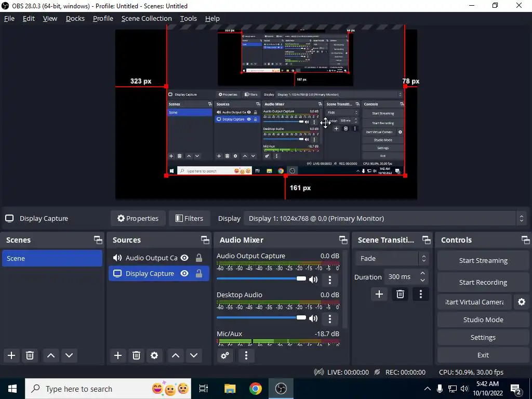
Task: Click Start Streaming button
Action: tap(483, 261)
